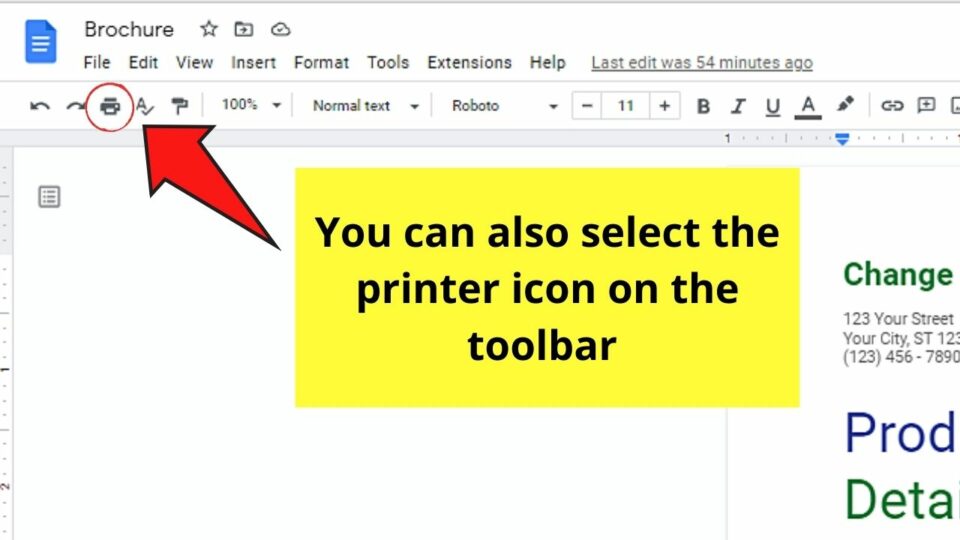
Task: Click the blue indent marker on ruler
Action: (x=842, y=140)
